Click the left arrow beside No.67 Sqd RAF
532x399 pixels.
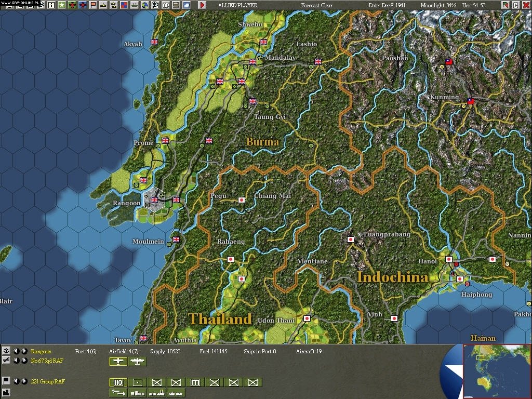click(17, 361)
